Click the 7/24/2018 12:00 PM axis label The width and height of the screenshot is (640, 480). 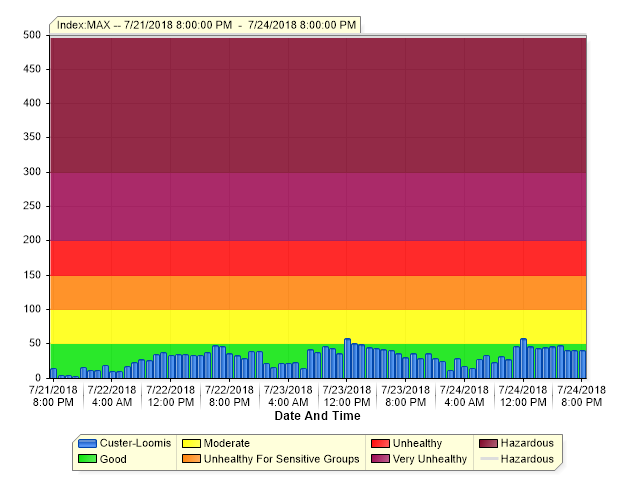tap(523, 396)
